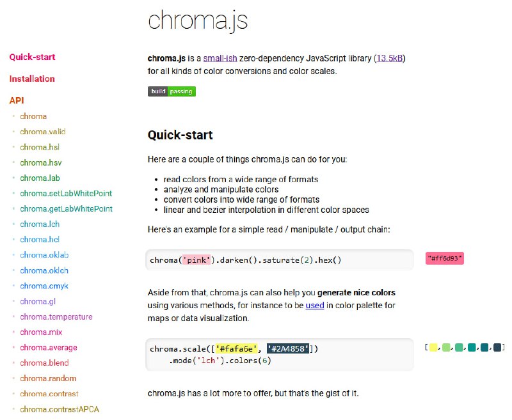Select chroma.setLabWhitePoint entry

(66, 193)
